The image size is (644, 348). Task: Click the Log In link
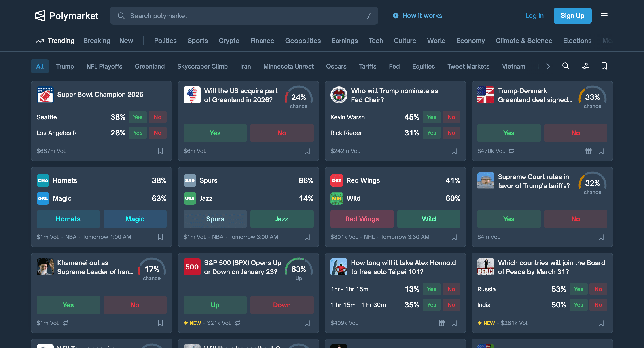point(534,15)
